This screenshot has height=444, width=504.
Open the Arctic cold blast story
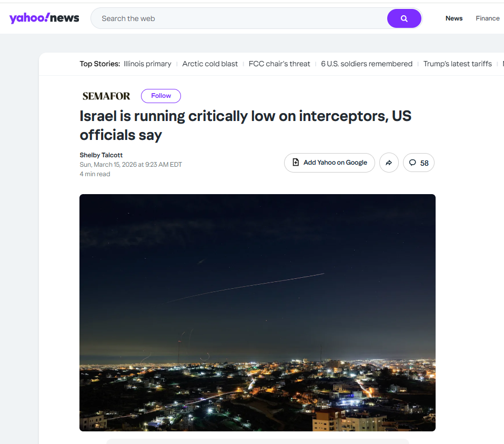(x=210, y=64)
